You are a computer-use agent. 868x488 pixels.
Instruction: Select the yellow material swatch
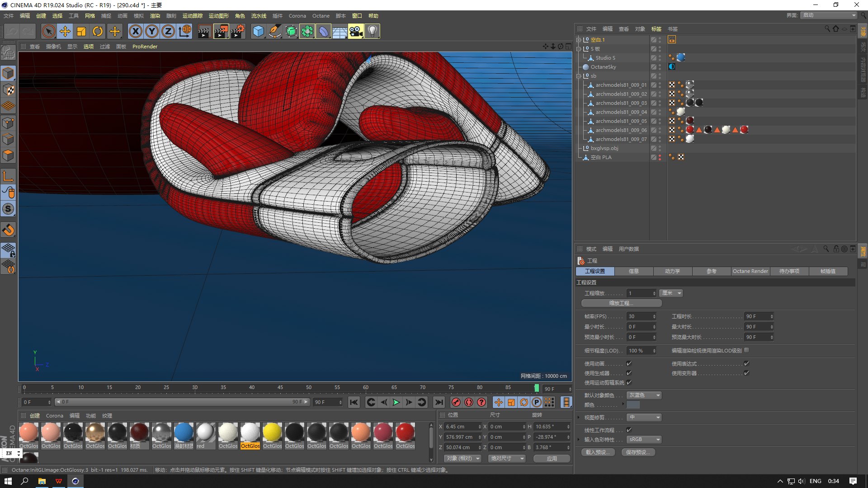(x=272, y=432)
